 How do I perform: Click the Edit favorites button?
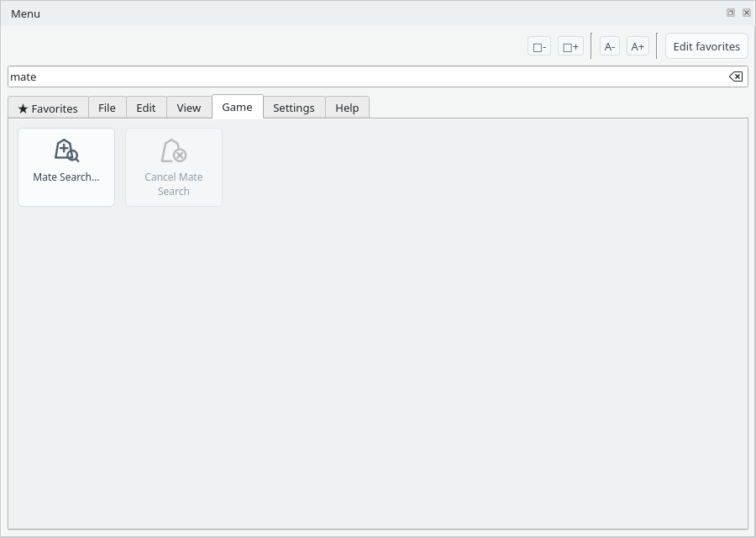coord(706,46)
